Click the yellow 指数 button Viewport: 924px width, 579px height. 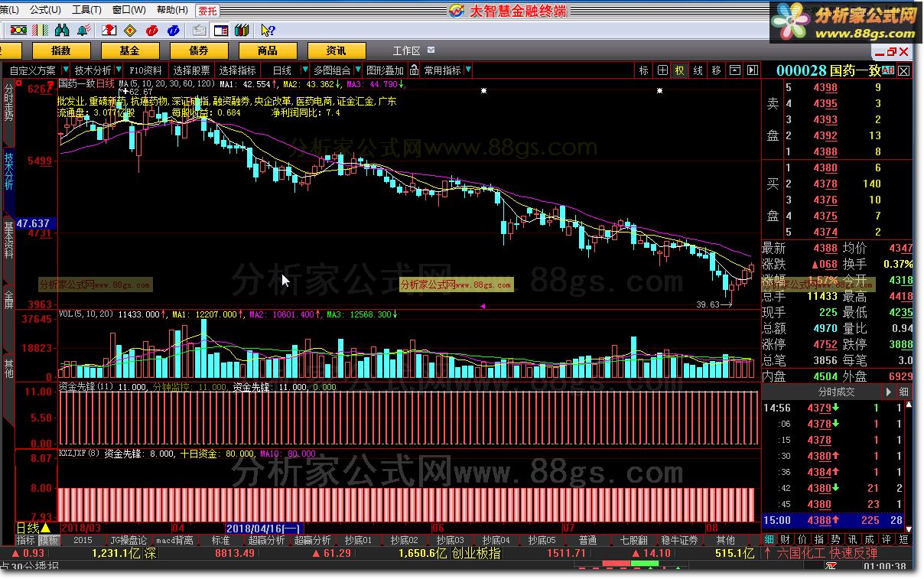[x=61, y=50]
